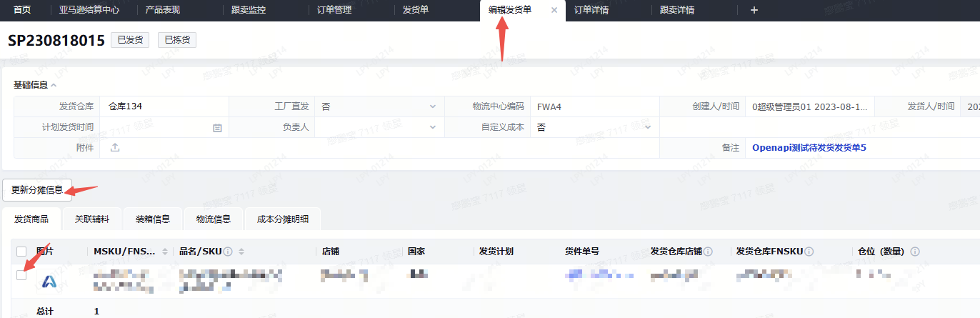This screenshot has height=318, width=980.
Task: Click the plus icon to add new tab
Action: (x=754, y=10)
